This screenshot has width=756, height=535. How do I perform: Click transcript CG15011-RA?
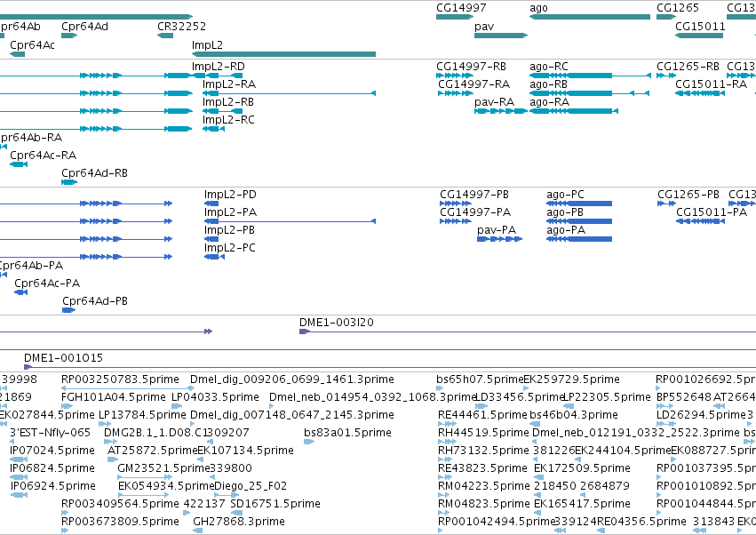click(x=711, y=84)
